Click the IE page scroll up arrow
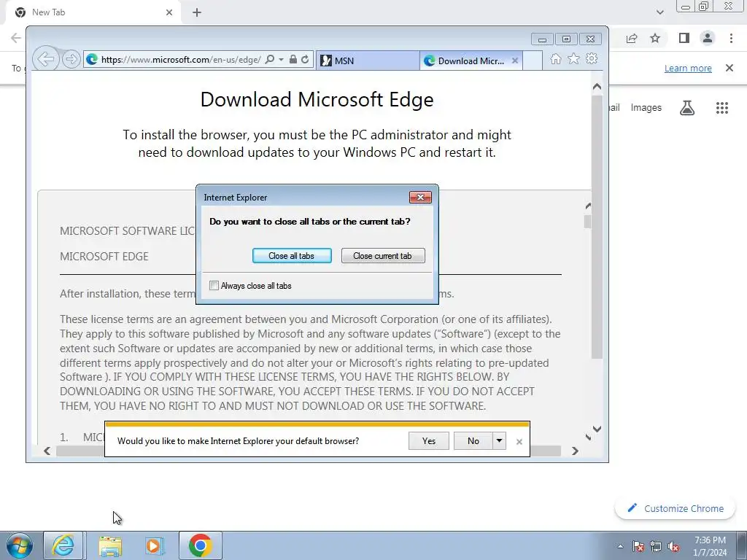The height and width of the screenshot is (560, 747). 597,87
